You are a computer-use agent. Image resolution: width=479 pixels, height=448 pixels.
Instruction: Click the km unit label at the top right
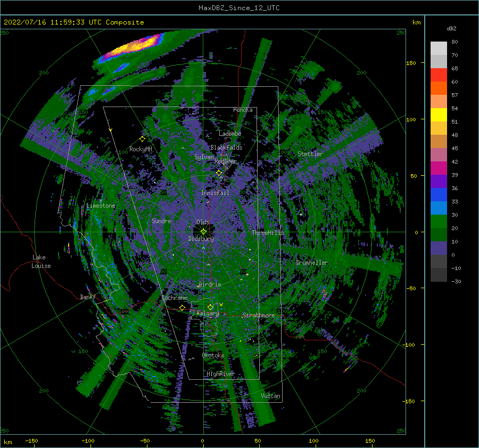pos(416,22)
